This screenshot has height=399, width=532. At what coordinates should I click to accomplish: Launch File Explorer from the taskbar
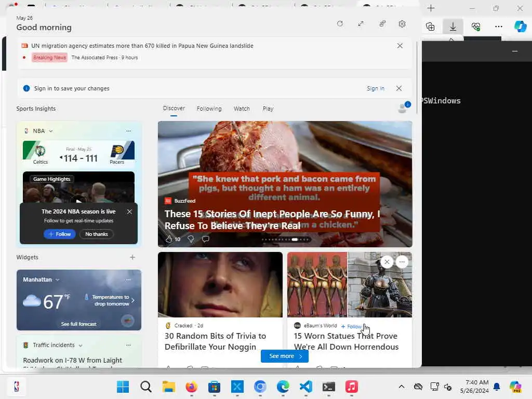169,387
